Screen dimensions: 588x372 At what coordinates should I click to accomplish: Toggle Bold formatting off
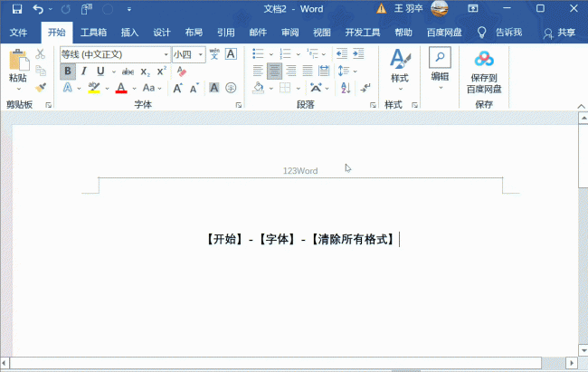click(x=68, y=71)
